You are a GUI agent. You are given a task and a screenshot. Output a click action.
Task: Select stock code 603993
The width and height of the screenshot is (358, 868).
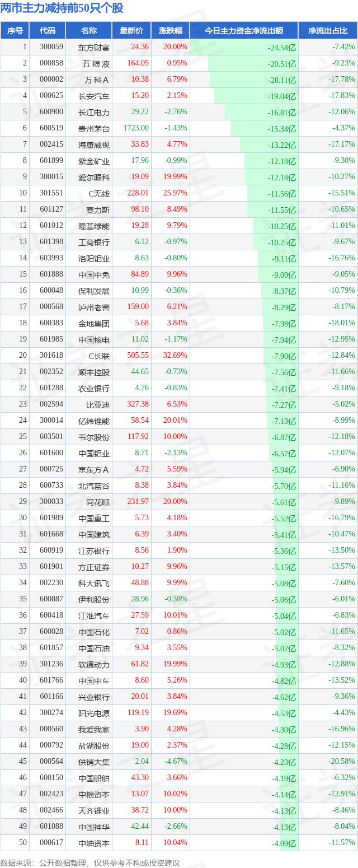tap(51, 258)
